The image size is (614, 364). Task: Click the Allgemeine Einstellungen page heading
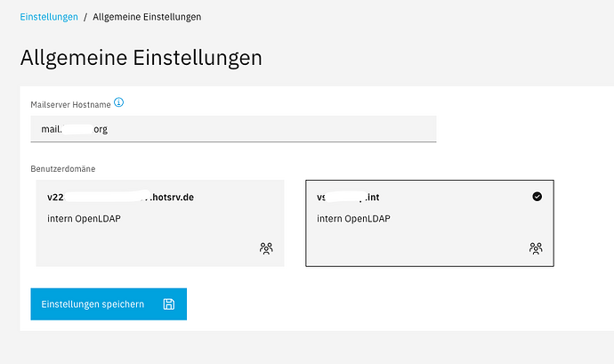coord(141,59)
